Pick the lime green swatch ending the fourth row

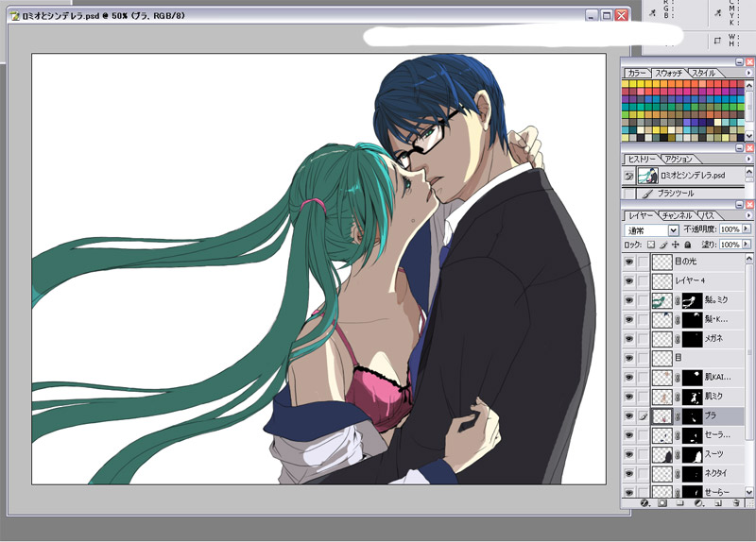741,108
